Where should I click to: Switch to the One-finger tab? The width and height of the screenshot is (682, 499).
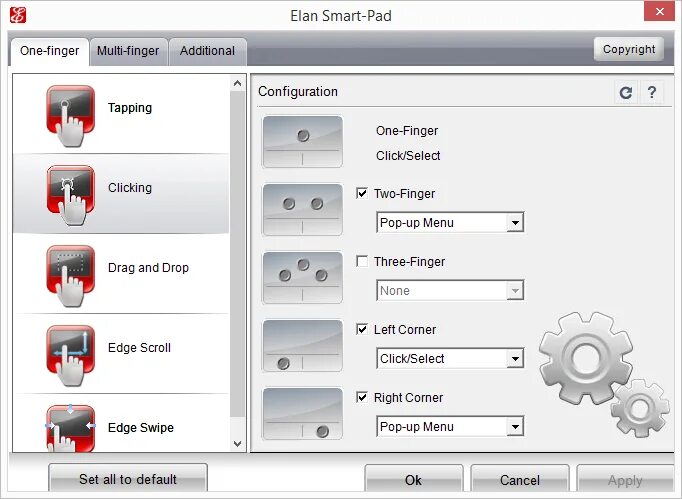pos(50,51)
